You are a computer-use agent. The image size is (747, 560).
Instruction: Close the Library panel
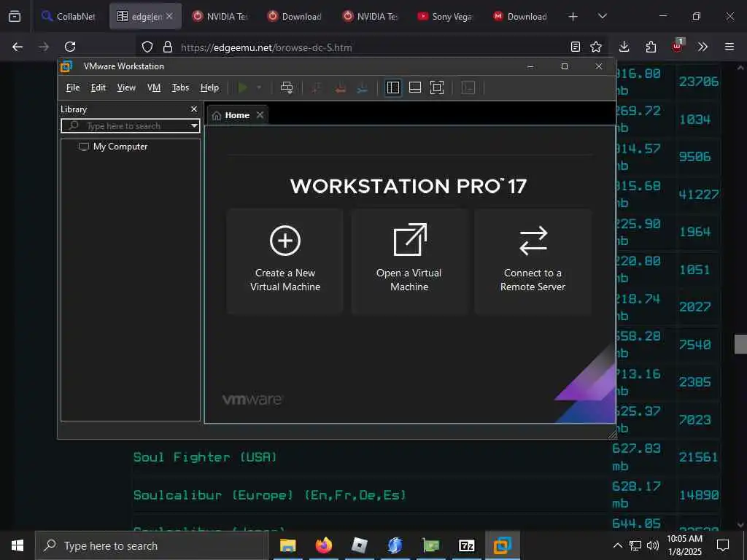coord(194,109)
